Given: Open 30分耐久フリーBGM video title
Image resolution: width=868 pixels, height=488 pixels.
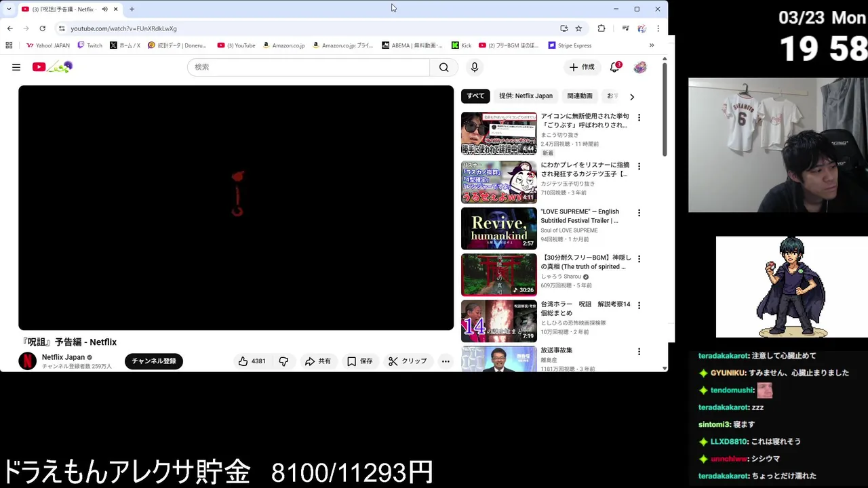Looking at the screenshot, I should (586, 262).
